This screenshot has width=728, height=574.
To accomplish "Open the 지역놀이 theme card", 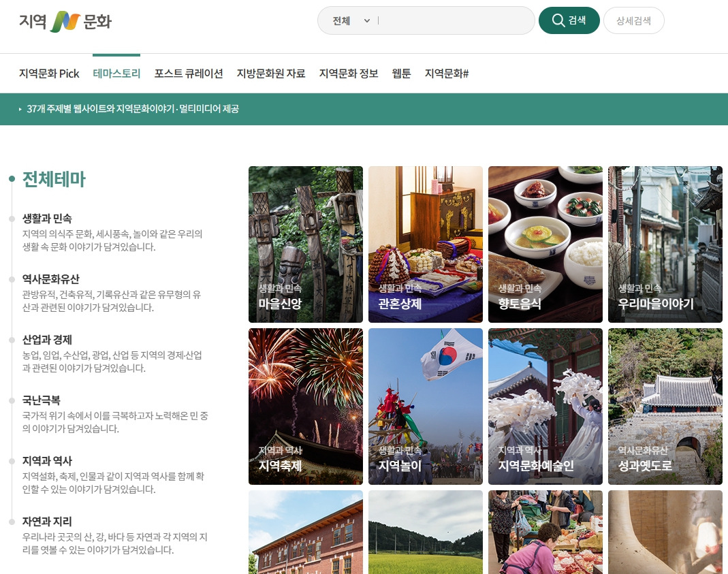I will tap(425, 406).
